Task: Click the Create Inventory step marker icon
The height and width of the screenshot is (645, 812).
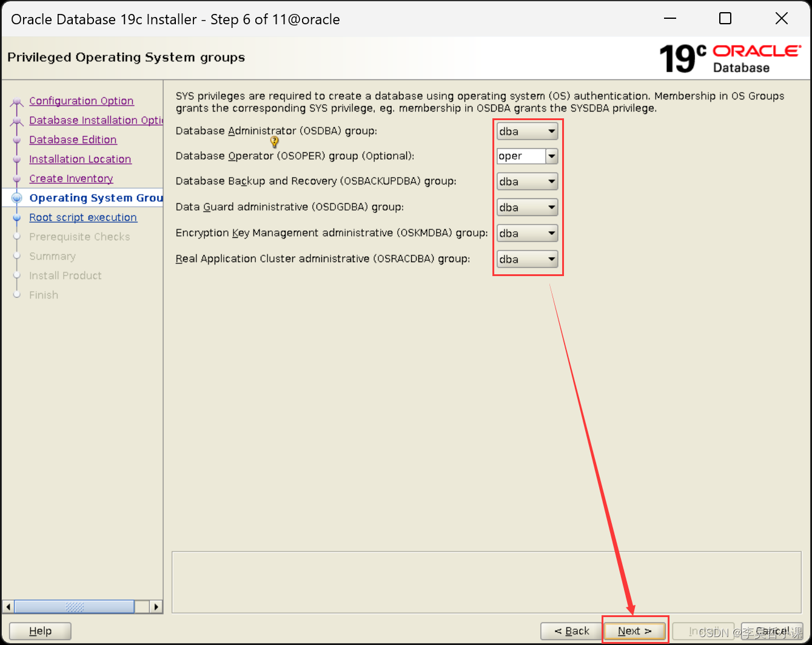Action: (x=17, y=179)
